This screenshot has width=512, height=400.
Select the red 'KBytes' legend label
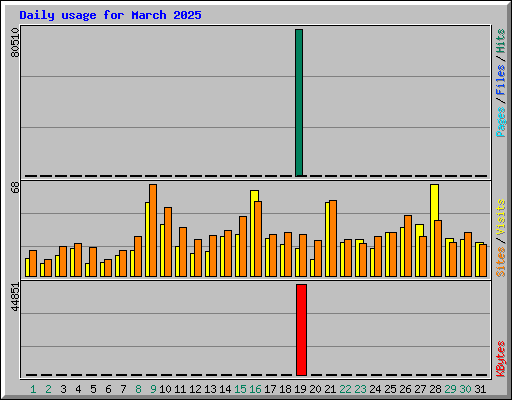point(500,359)
